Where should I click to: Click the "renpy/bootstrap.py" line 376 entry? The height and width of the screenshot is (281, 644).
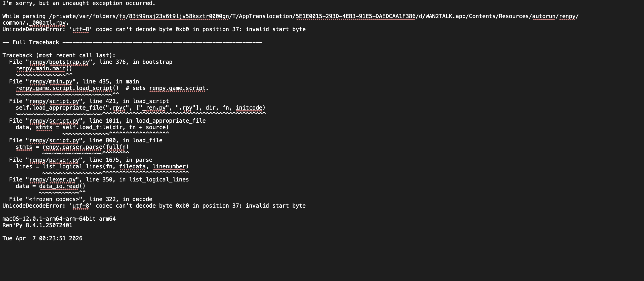(91, 62)
